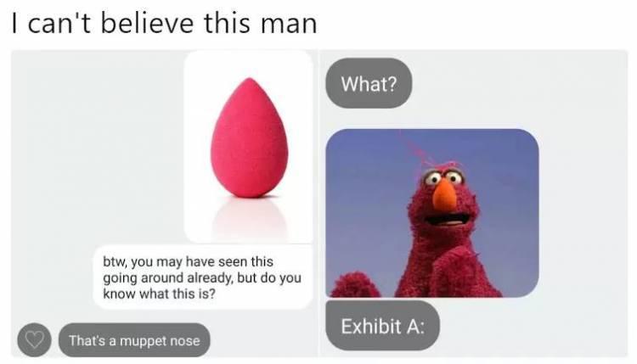Viewport: 637px width, 364px height.
Task: Tap the heart reaction icon
Action: pos(34,339)
